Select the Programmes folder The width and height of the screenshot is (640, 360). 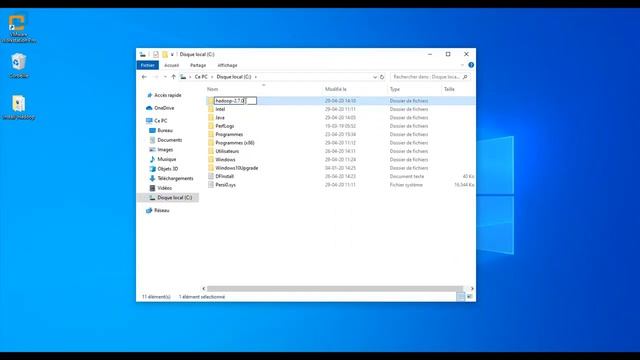tap(229, 134)
